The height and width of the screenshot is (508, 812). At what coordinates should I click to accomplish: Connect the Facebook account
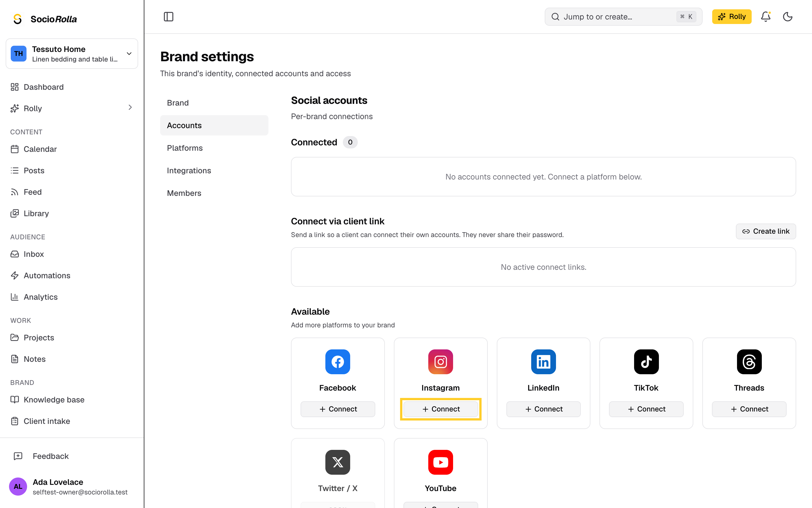tap(337, 409)
